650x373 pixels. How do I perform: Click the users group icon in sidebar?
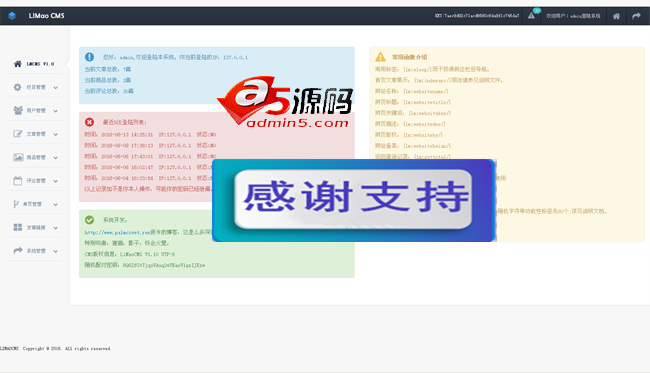(18, 110)
